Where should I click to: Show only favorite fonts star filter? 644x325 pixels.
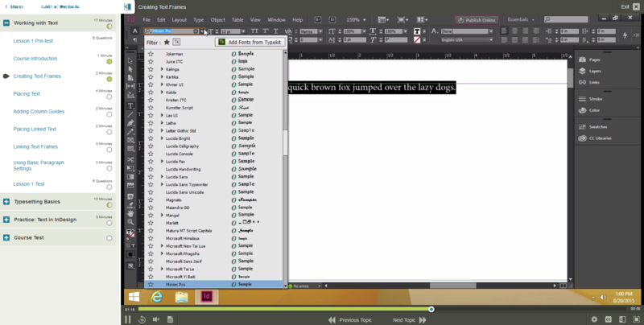coord(167,42)
